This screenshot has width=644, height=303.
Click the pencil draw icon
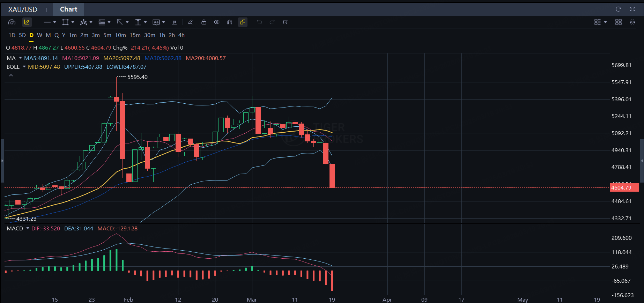pos(191,22)
